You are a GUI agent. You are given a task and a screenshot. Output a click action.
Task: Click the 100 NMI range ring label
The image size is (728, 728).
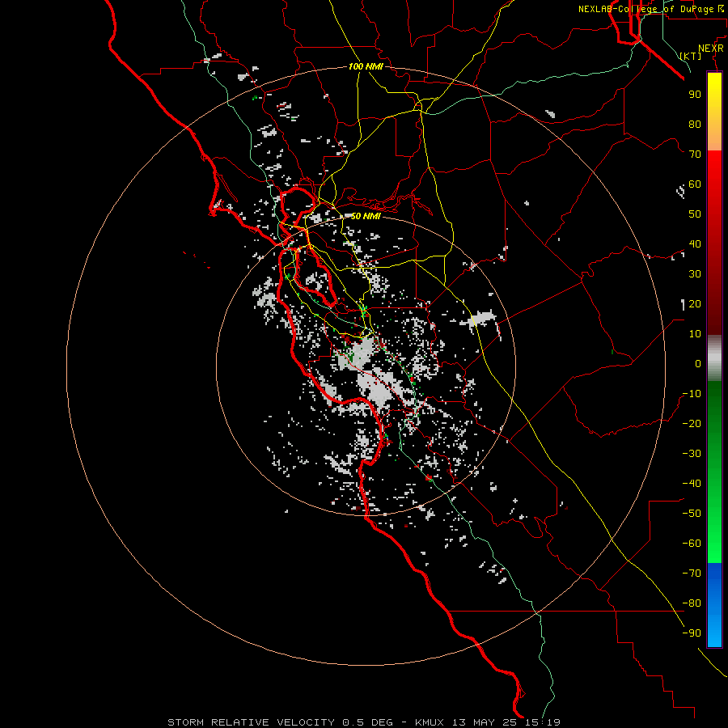(x=366, y=67)
